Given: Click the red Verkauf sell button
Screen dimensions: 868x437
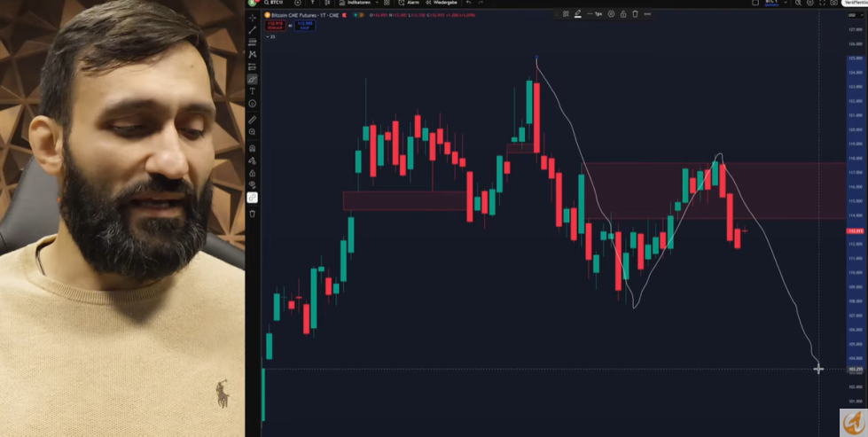Looking at the screenshot, I should point(275,26).
